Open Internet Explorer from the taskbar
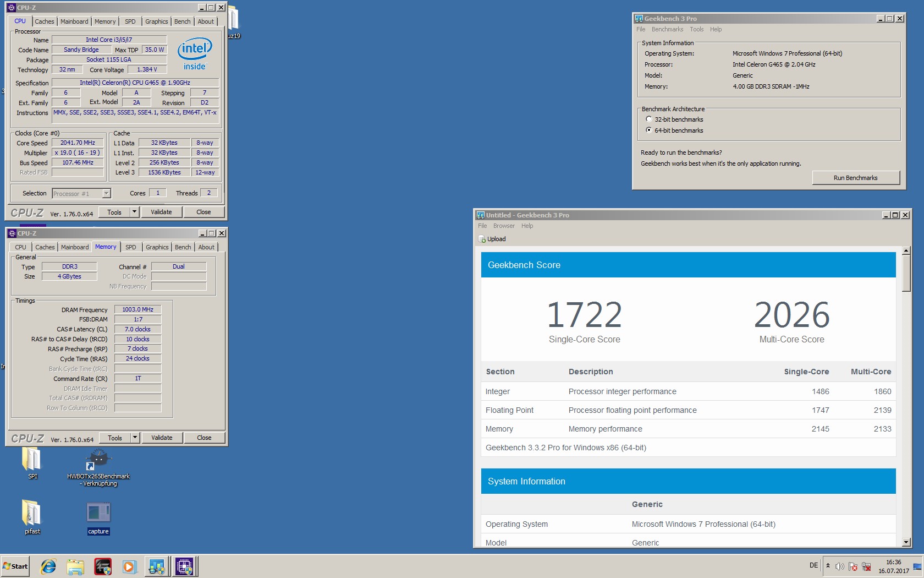Image resolution: width=924 pixels, height=578 pixels. [x=48, y=566]
